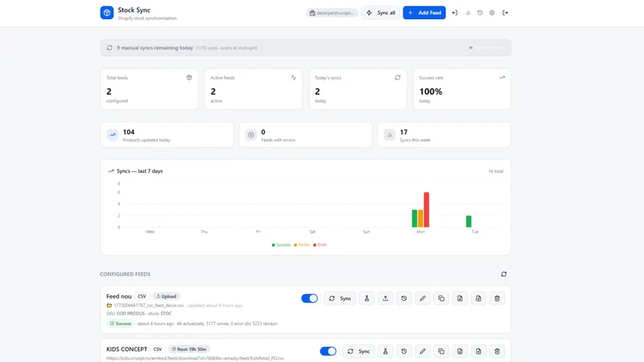Click KIDS CONCEPT file icon beside copy icon
Screen dimensions: 644x362
tap(460, 352)
